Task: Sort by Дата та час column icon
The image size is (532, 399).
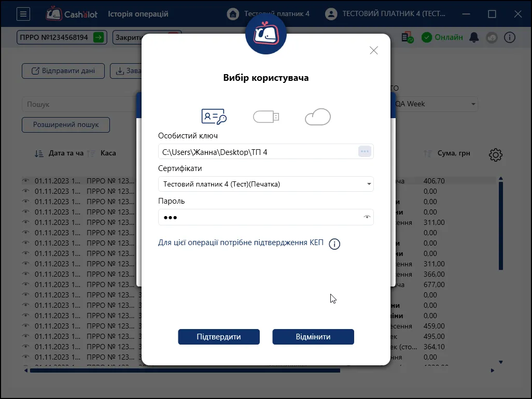Action: (39, 153)
